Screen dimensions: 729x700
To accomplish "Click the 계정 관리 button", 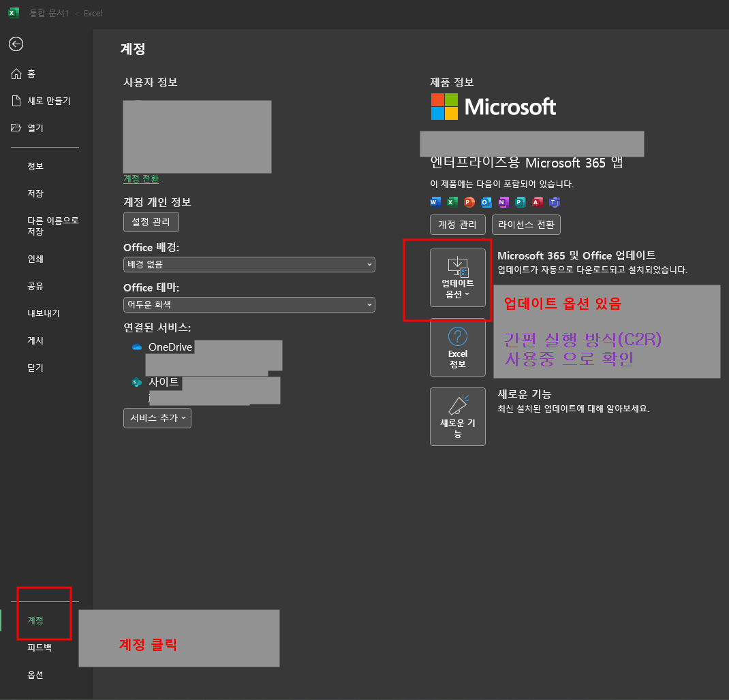I will click(x=457, y=225).
